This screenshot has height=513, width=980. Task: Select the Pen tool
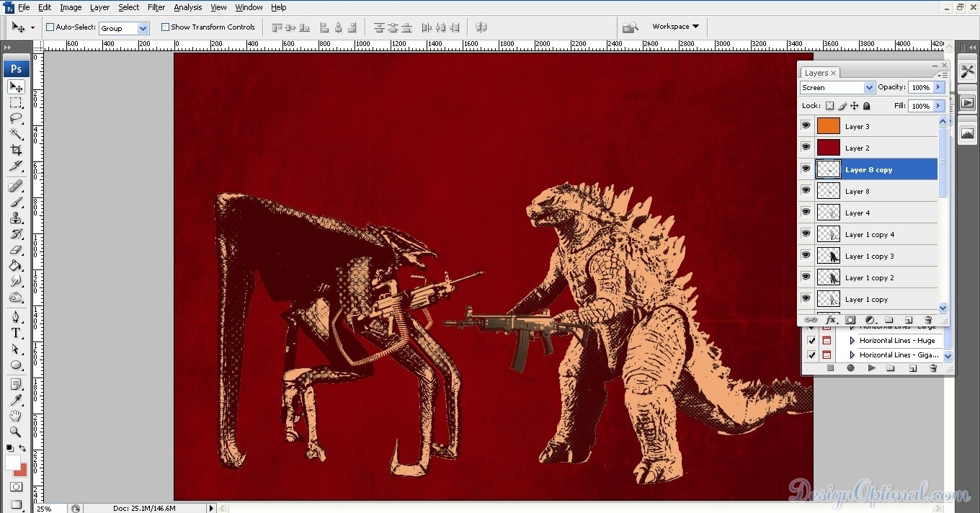point(16,317)
